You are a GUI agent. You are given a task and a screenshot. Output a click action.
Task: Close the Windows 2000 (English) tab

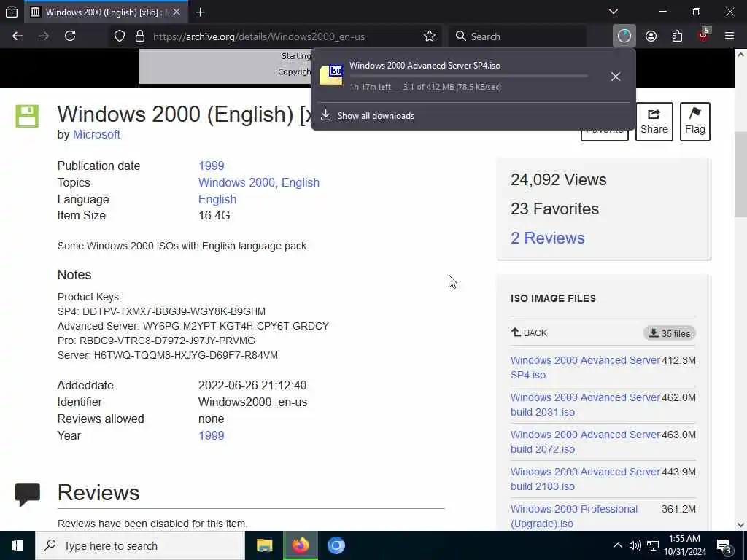click(x=177, y=12)
